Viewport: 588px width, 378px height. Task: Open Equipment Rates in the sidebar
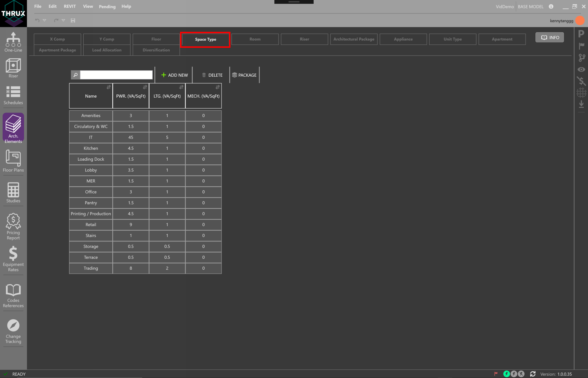(13, 259)
